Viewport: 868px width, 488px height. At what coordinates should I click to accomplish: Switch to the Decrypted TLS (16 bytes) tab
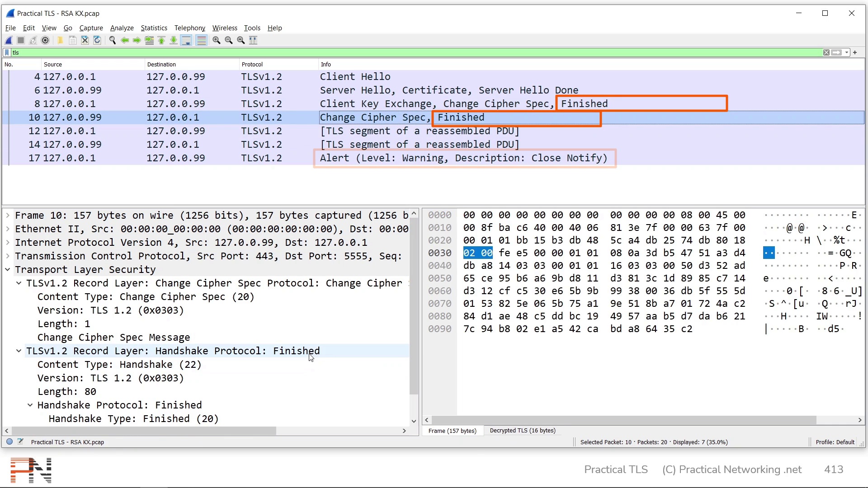(x=523, y=431)
